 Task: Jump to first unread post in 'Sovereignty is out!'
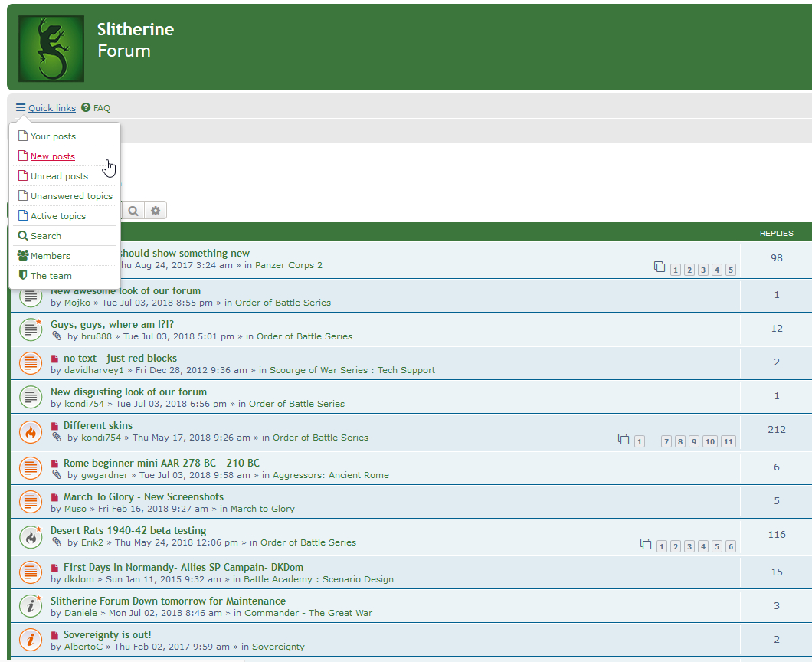point(54,636)
